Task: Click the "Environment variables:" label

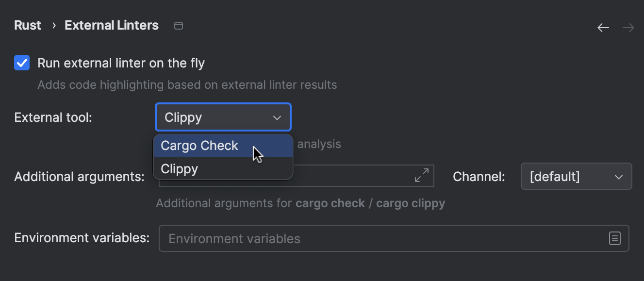Action: coord(82,238)
